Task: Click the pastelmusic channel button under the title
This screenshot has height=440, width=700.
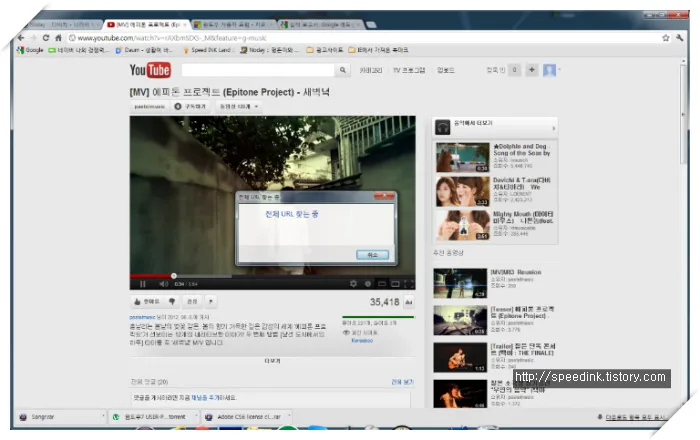Action: click(150, 107)
